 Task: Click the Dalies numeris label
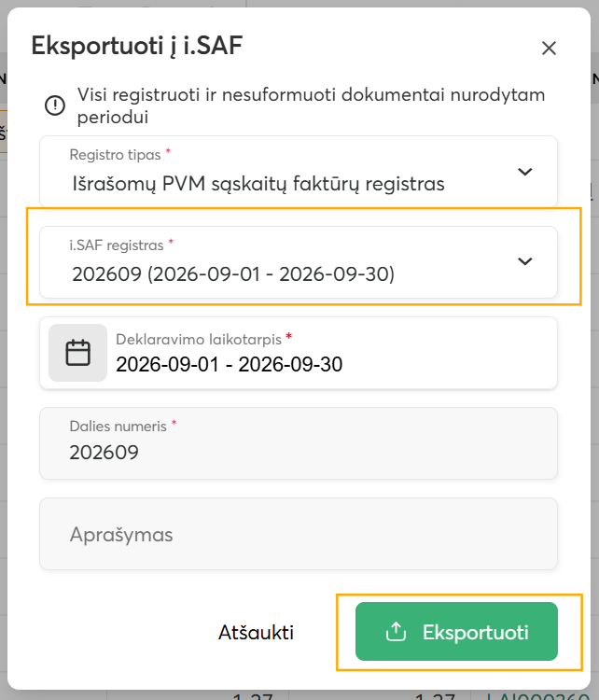[118, 427]
